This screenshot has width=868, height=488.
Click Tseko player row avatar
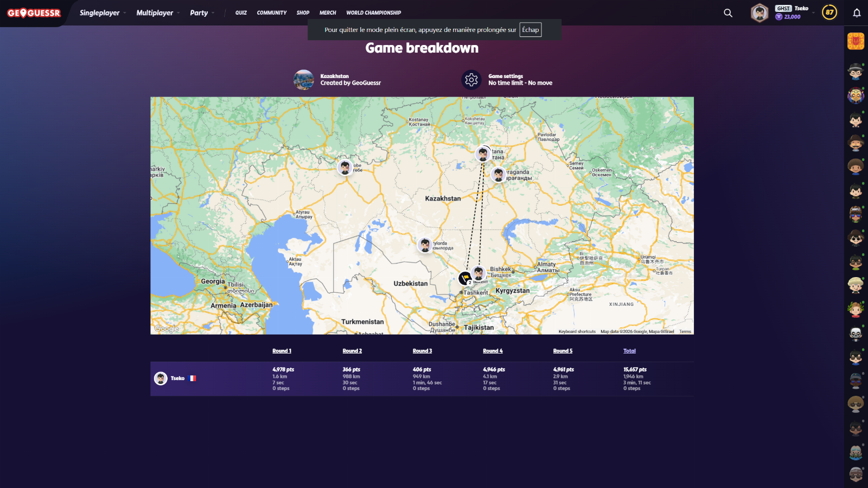click(161, 378)
